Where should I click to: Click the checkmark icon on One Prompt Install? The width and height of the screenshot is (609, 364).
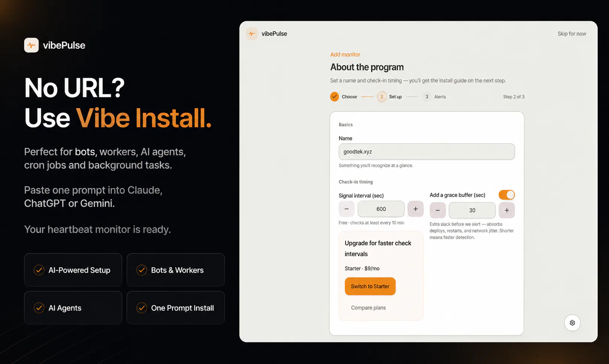click(x=142, y=308)
